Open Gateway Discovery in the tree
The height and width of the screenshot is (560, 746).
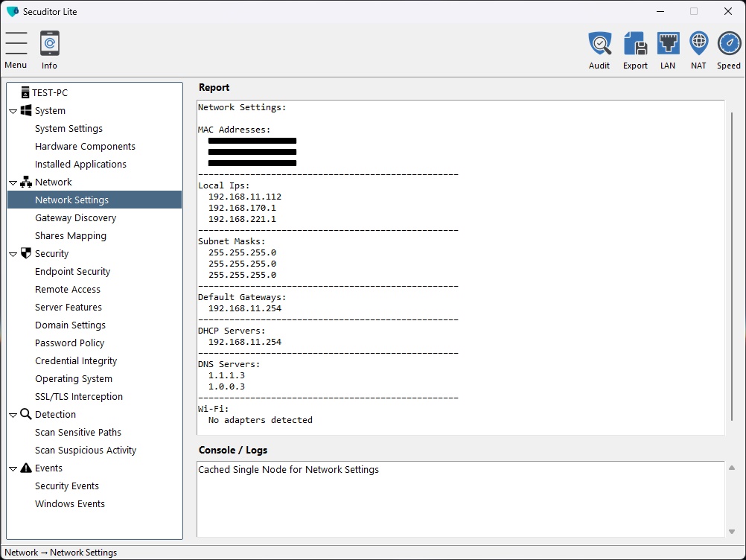(76, 218)
